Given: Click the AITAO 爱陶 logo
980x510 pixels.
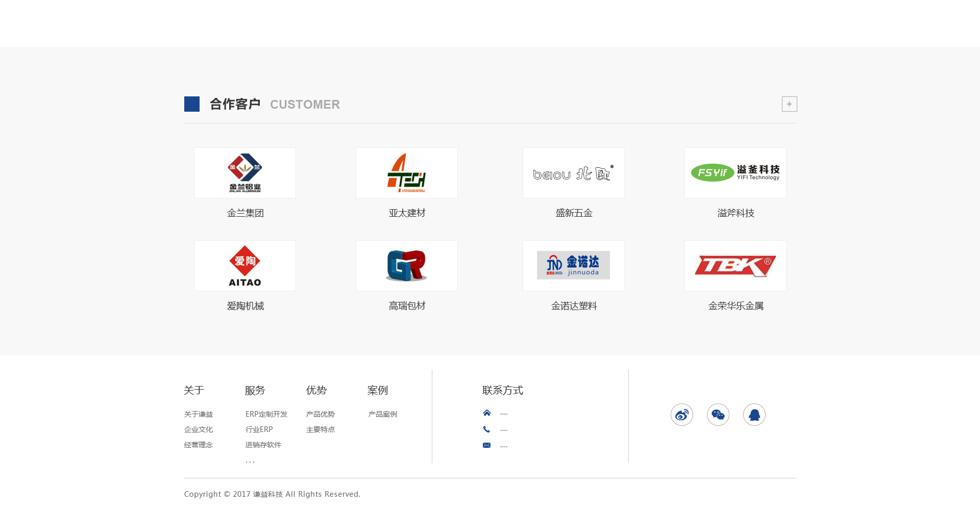Looking at the screenshot, I should (245, 266).
